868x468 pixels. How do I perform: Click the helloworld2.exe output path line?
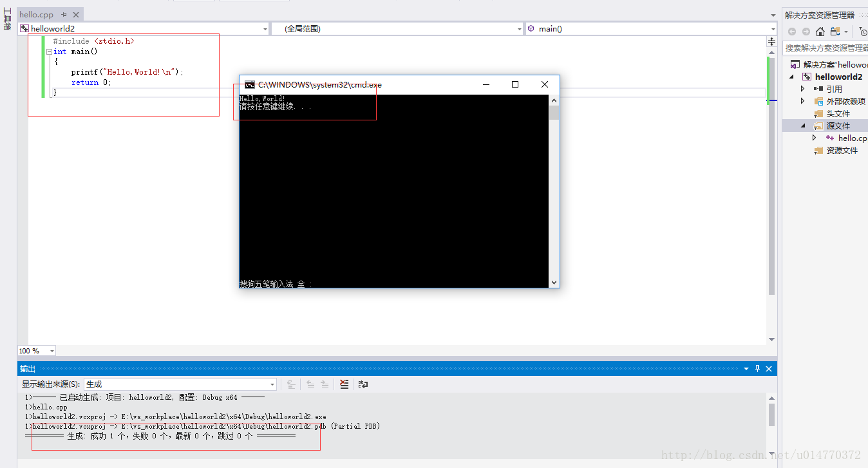coord(175,417)
